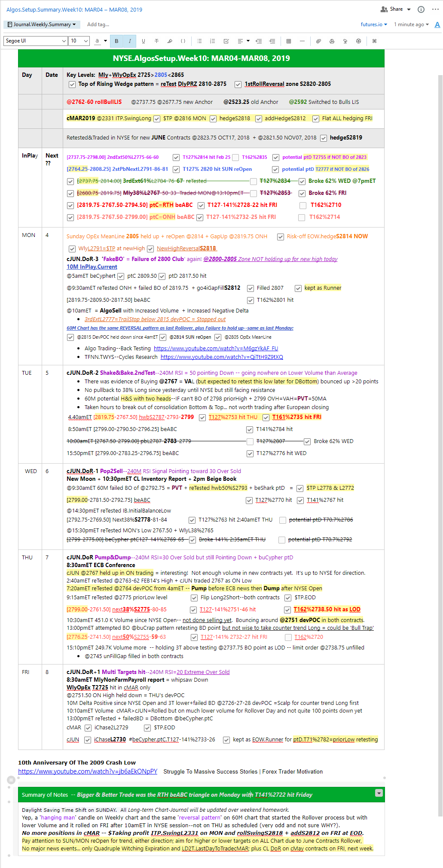Check the unchecked 'T162%2710' checkbox
Image resolution: width=443 pixels, height=868 pixels.
[303, 206]
